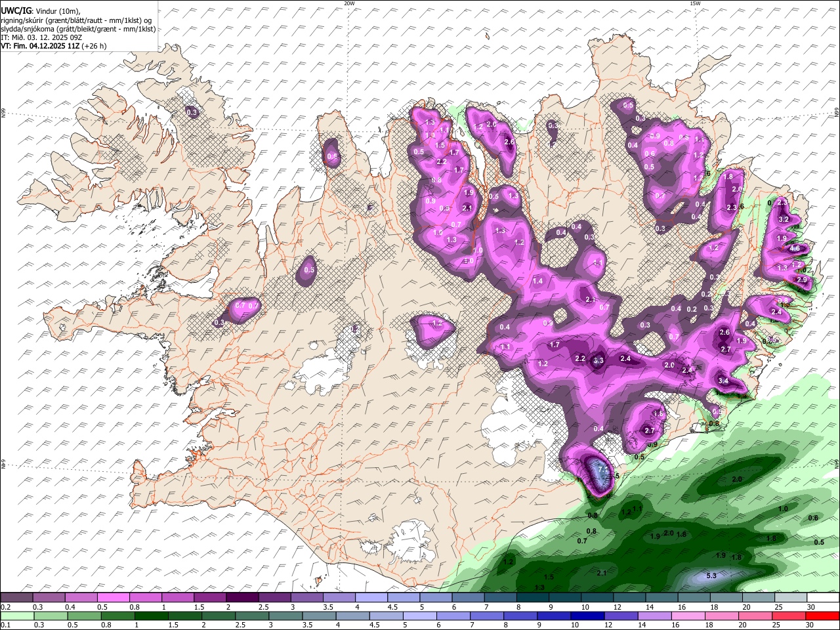
Task: Pick the pink swatch between 16 and 18, lower row
Action: coord(688,616)
